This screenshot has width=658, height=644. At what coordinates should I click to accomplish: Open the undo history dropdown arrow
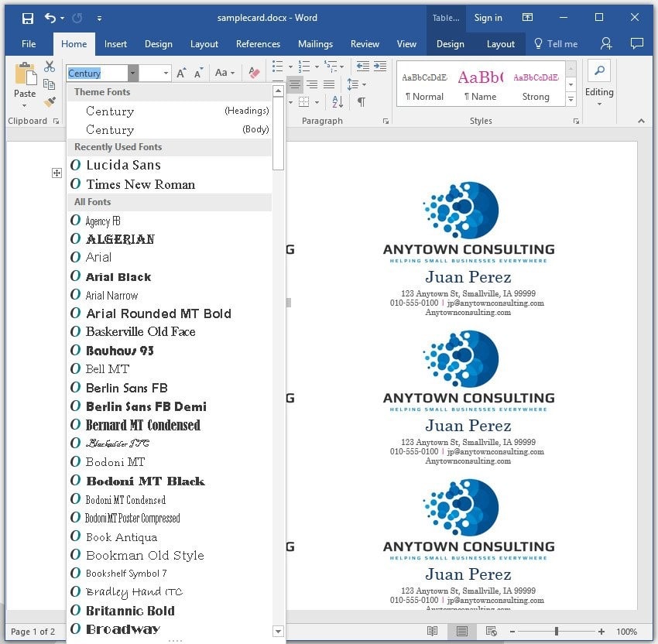(62, 18)
